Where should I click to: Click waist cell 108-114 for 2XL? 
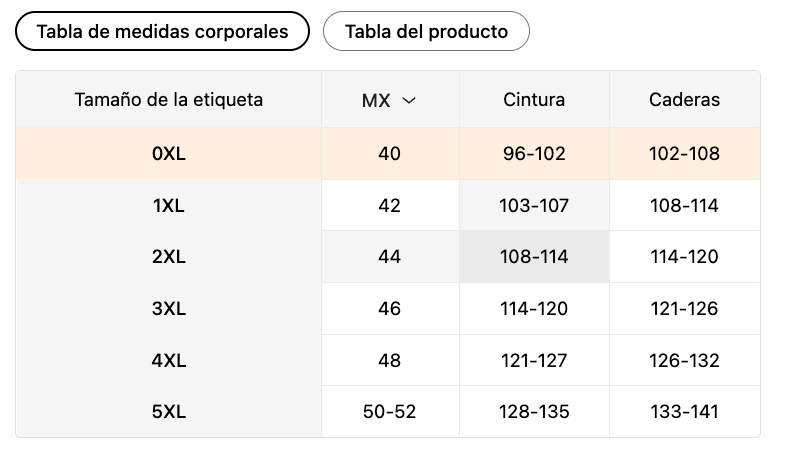(534, 257)
